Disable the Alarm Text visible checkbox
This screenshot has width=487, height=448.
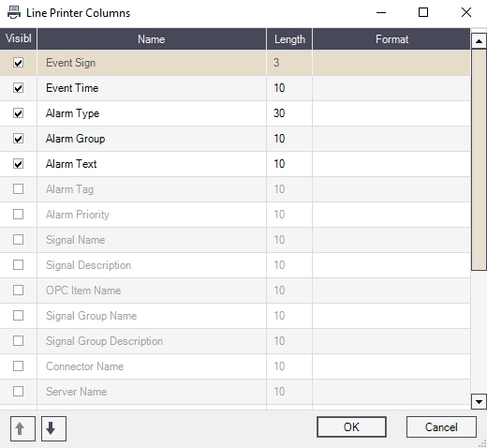click(18, 164)
